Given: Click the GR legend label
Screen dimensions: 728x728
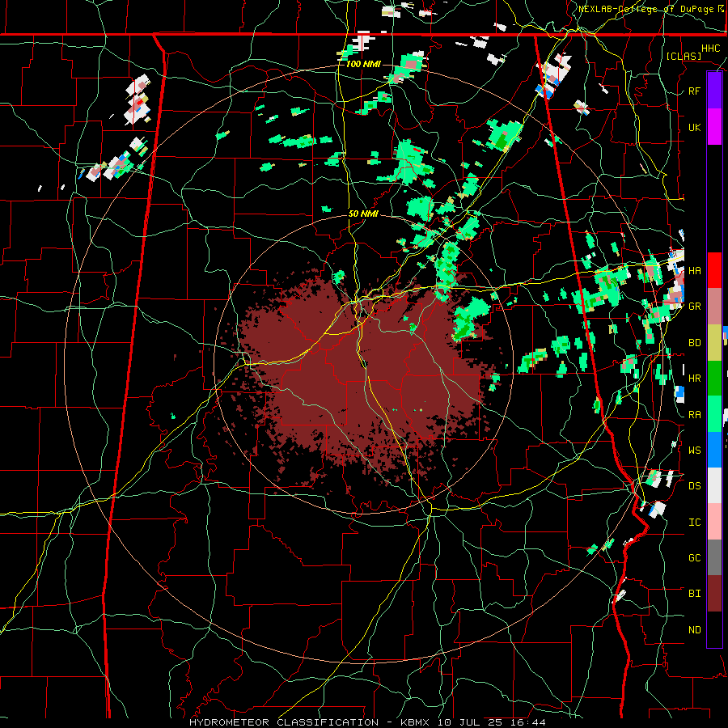Looking at the screenshot, I should 694,307.
